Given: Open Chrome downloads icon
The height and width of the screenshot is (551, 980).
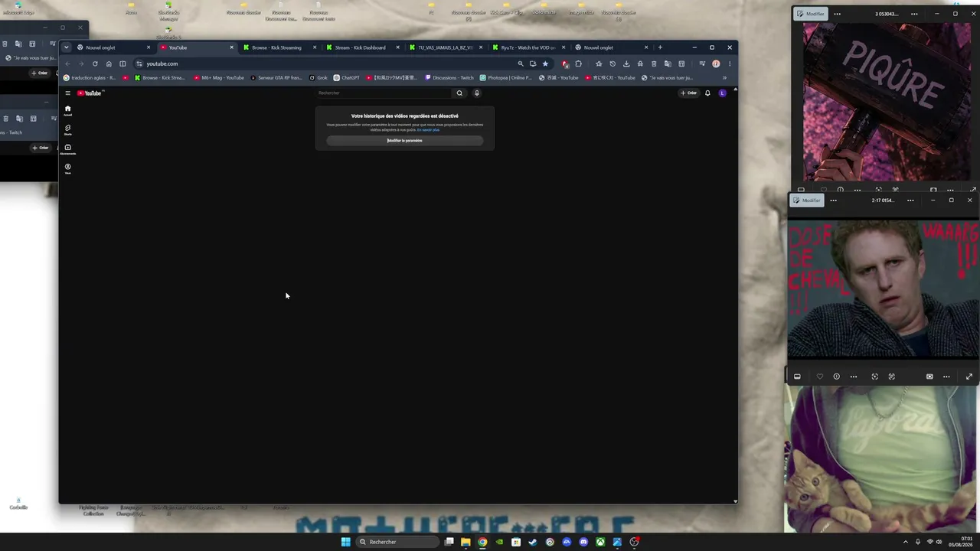Looking at the screenshot, I should point(626,64).
